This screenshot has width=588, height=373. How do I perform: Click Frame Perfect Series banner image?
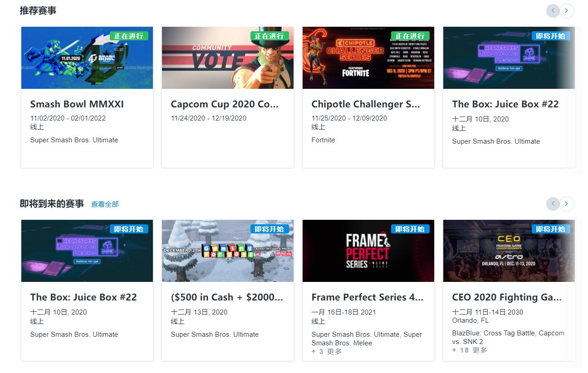(x=368, y=251)
